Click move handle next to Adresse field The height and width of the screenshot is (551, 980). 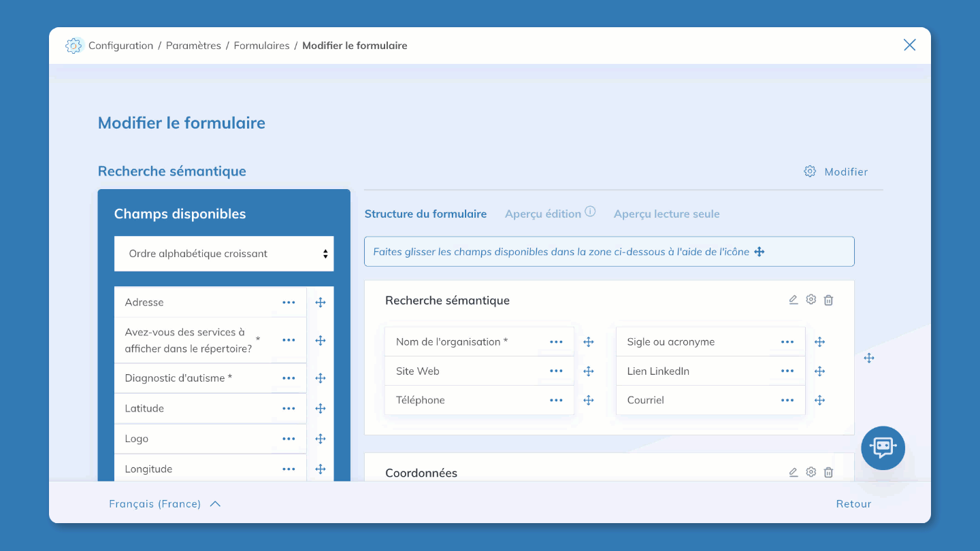click(x=321, y=303)
